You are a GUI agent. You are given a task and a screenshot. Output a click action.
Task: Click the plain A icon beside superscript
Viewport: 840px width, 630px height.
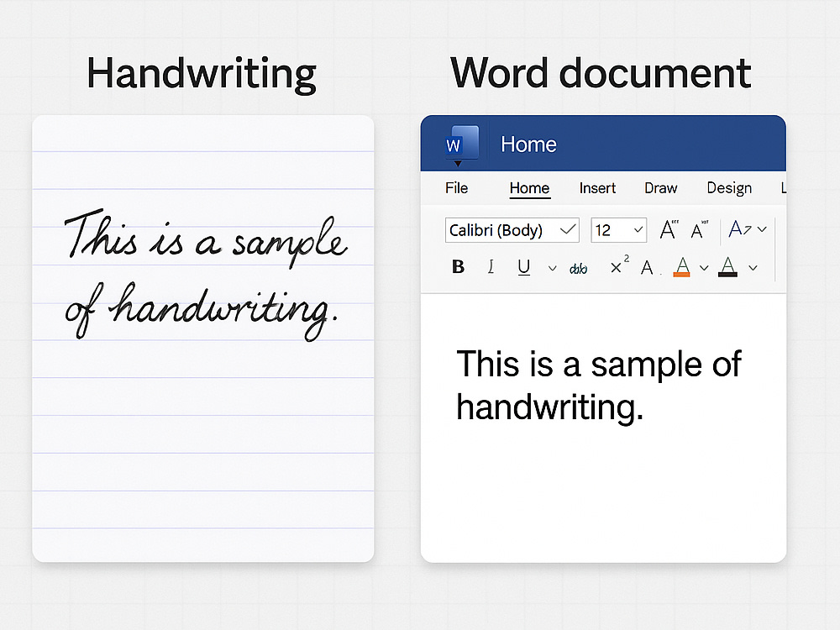(647, 267)
